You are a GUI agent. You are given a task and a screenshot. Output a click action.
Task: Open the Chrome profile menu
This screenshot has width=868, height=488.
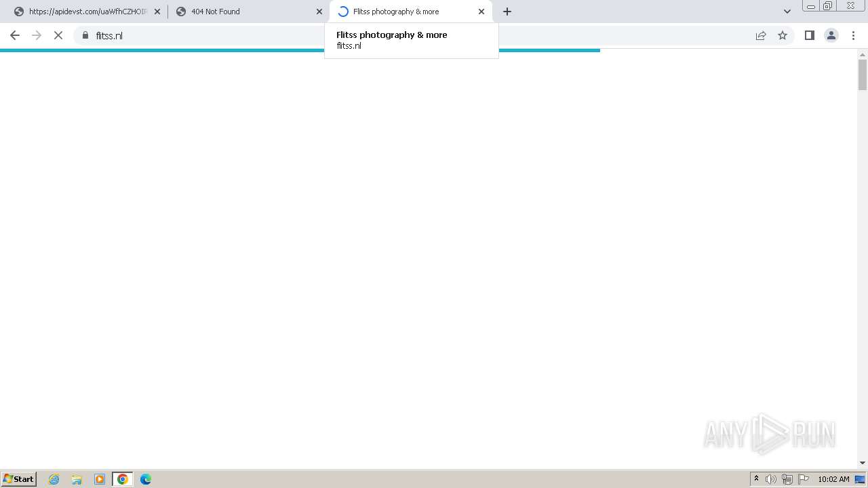[x=831, y=35]
